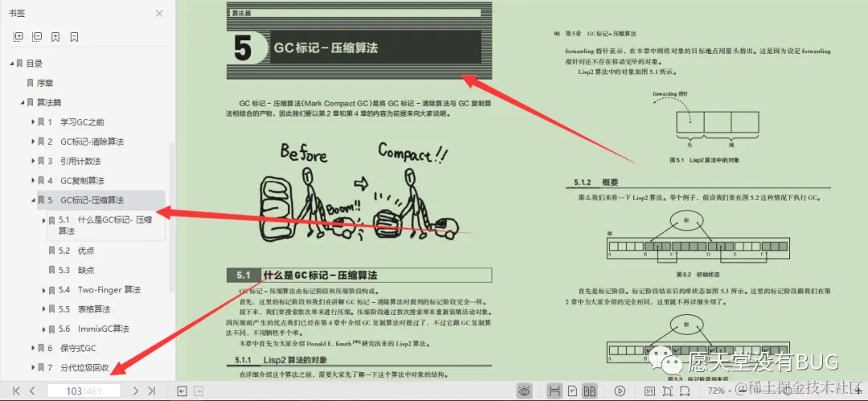The height and width of the screenshot is (401, 868).
Task: Open bookmark 6 保守式GC
Action: tap(72, 349)
